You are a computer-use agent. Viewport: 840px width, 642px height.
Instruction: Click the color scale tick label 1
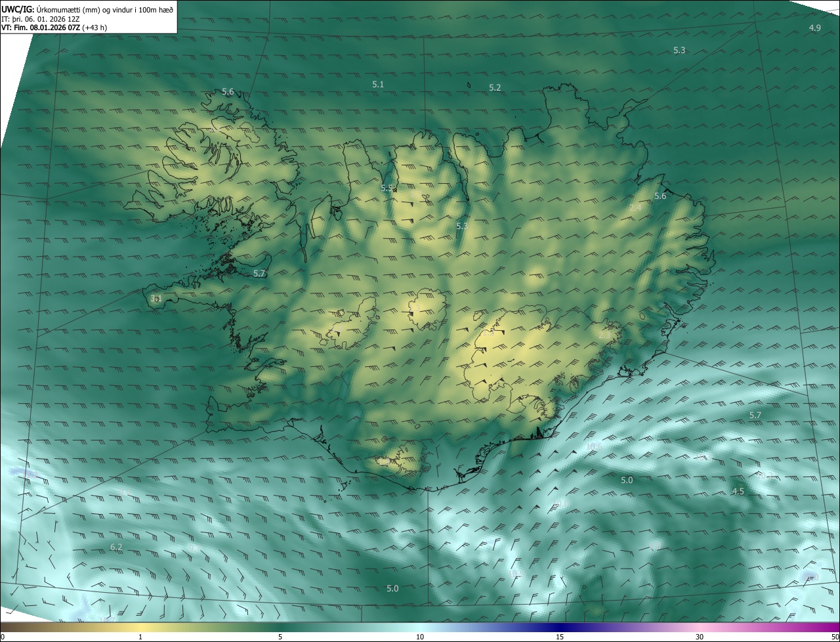pyautogui.click(x=140, y=637)
